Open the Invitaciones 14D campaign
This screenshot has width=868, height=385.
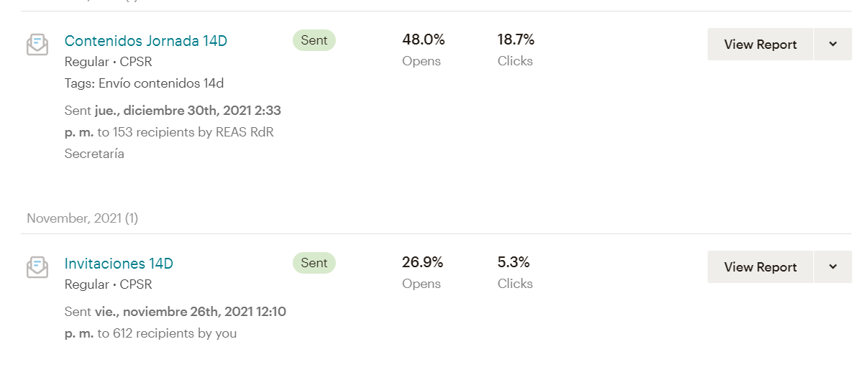click(x=119, y=264)
